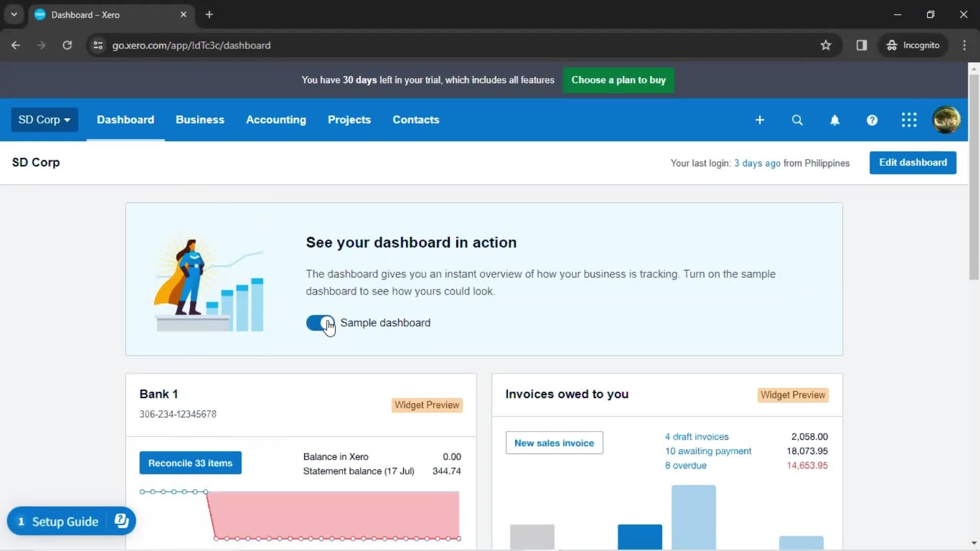The height and width of the screenshot is (551, 980).
Task: Open 10 awaiting payment link
Action: tap(708, 451)
